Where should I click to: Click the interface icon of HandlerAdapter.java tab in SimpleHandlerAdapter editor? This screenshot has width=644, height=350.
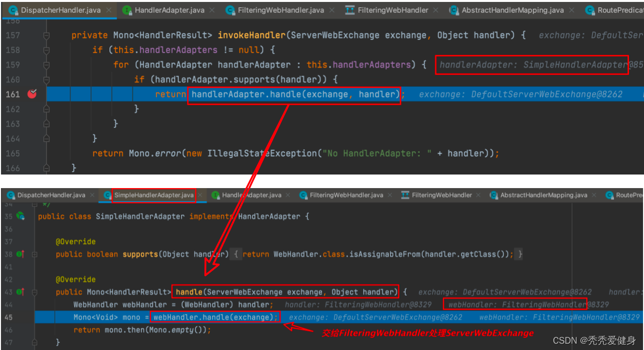point(215,195)
